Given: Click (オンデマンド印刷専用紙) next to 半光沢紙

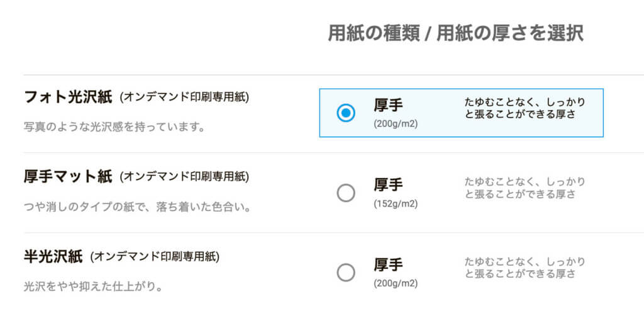Looking at the screenshot, I should (x=155, y=257).
